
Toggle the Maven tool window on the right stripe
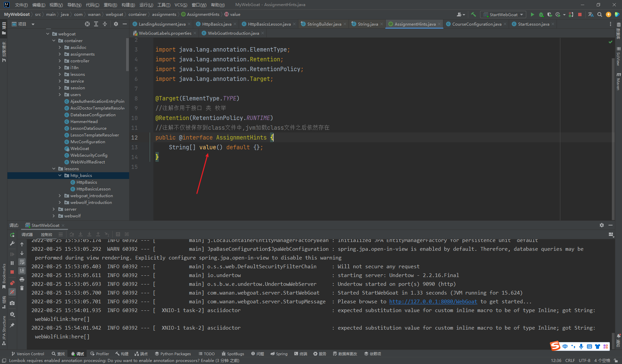618,82
